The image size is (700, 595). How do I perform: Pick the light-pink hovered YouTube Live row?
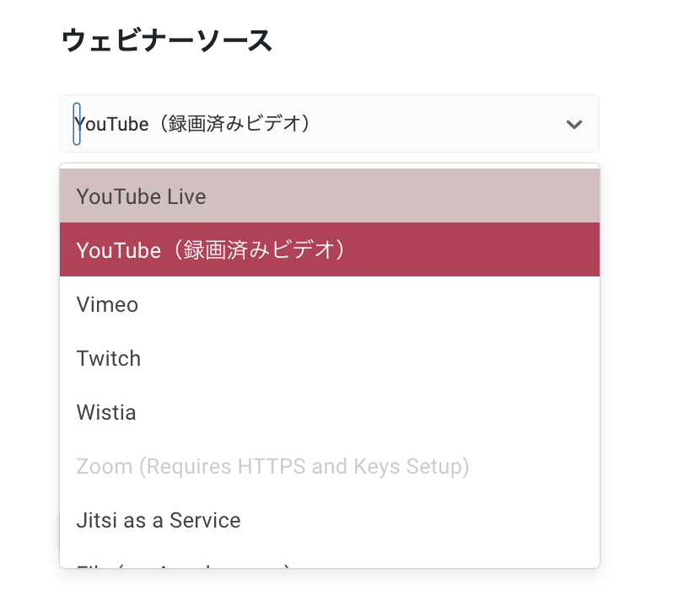pos(329,196)
